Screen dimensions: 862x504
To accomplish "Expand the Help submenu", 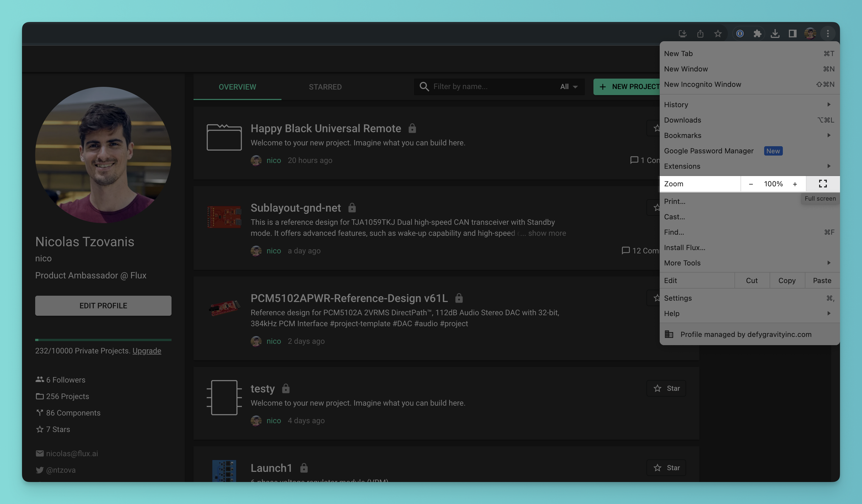I will pyautogui.click(x=750, y=314).
